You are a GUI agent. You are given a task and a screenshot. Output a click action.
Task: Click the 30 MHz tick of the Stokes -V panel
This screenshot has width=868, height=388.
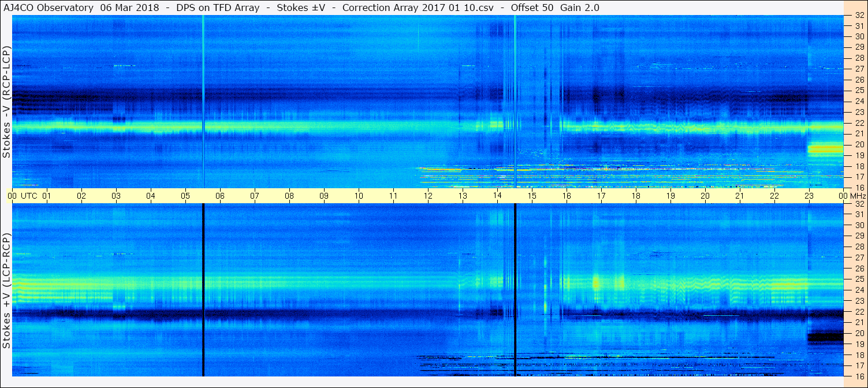click(859, 36)
